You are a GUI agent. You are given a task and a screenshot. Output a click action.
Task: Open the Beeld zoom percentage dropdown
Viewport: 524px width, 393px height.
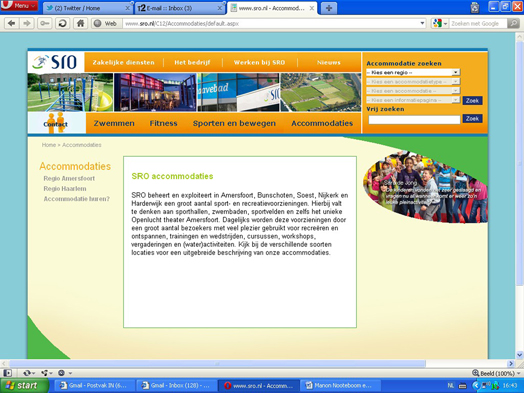pos(497,373)
